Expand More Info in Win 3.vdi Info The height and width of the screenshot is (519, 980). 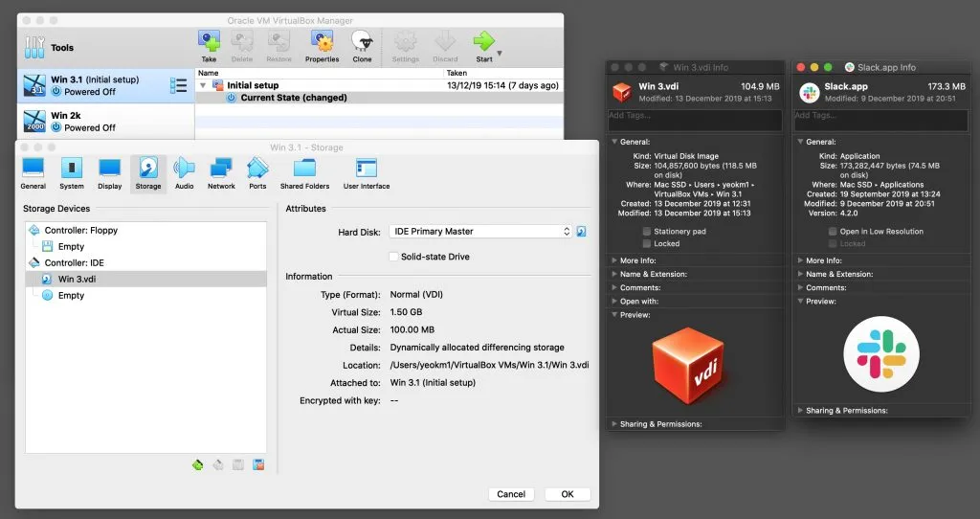click(x=614, y=260)
